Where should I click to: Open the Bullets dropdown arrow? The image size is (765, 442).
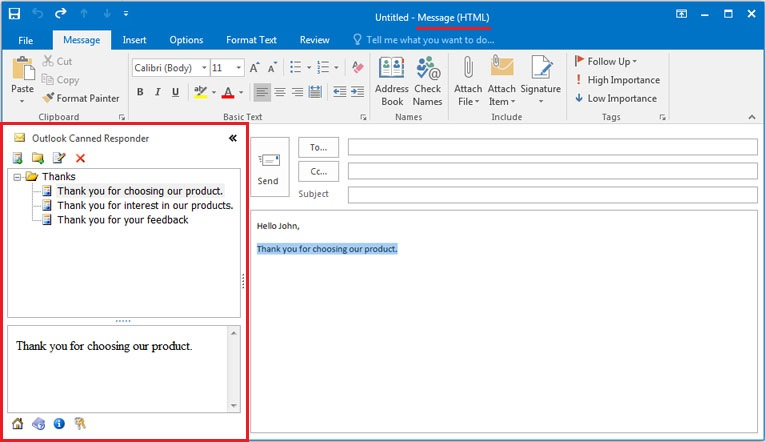(x=309, y=67)
